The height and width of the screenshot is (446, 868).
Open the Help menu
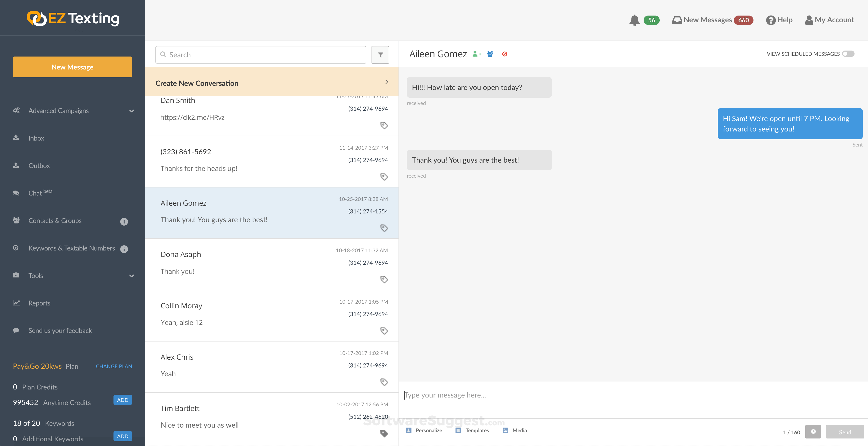pyautogui.click(x=779, y=20)
